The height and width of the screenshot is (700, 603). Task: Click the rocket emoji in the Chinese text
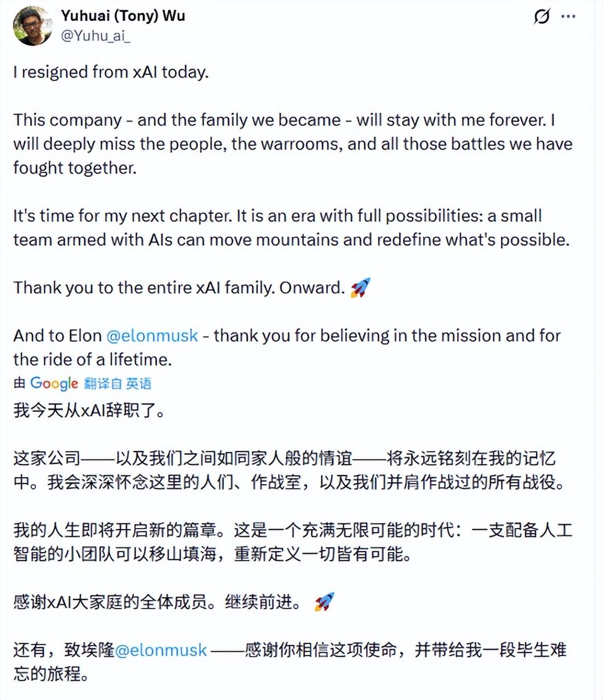(324, 601)
